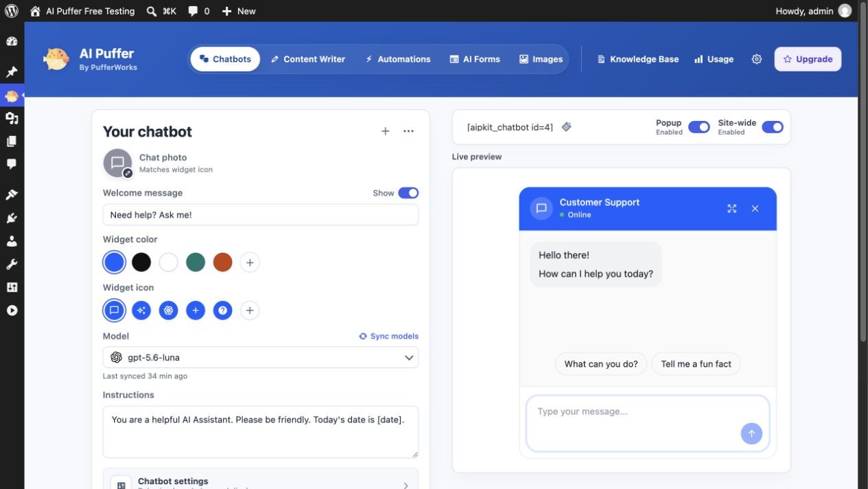Open the ⌘K search in the admin bar

[x=162, y=11]
